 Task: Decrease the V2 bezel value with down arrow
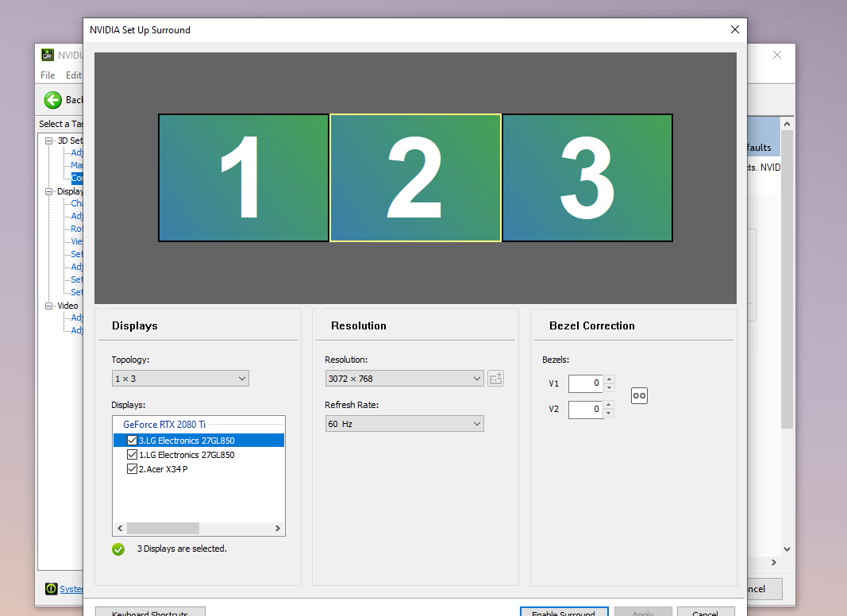pyautogui.click(x=609, y=414)
